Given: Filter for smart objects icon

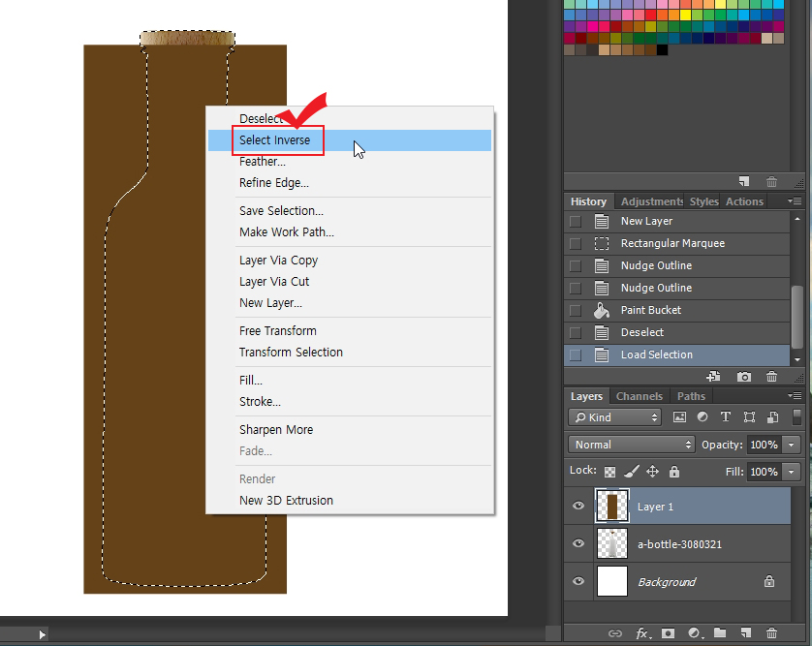Looking at the screenshot, I should click(772, 416).
